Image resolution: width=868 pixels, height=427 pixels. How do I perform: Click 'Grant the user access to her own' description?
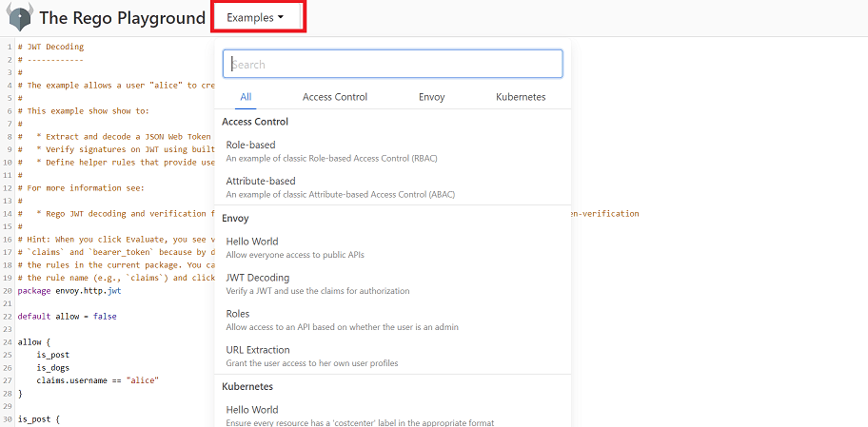(x=312, y=363)
